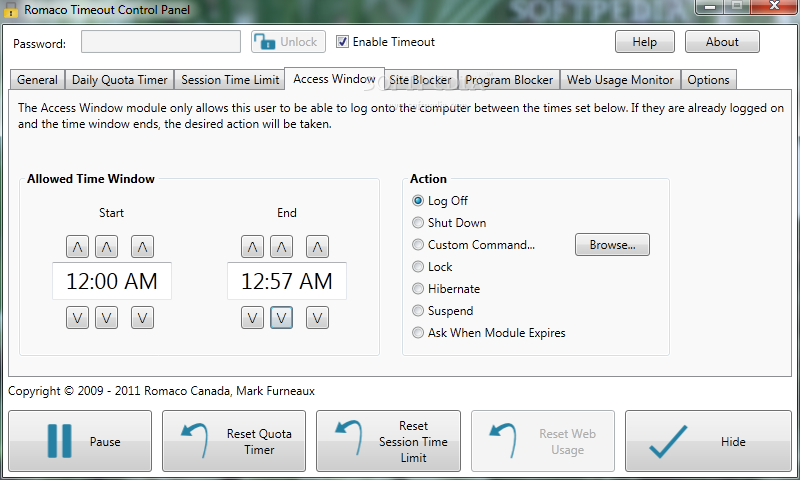800x480 pixels.
Task: Browse for a custom command
Action: (612, 245)
